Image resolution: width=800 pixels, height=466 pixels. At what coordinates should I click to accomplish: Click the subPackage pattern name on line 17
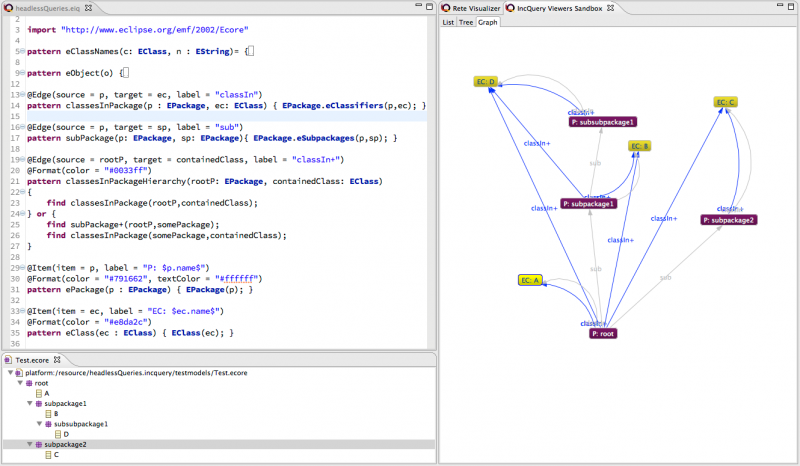click(89, 138)
